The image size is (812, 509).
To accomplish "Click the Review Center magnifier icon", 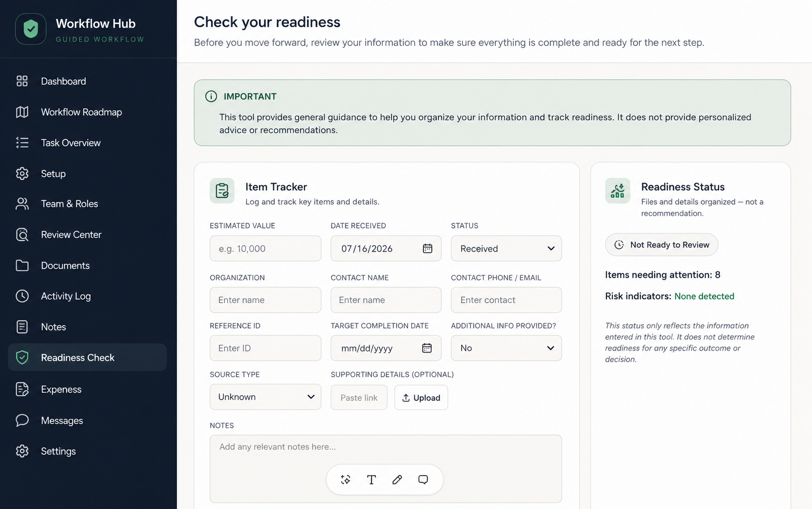I will pyautogui.click(x=22, y=234).
